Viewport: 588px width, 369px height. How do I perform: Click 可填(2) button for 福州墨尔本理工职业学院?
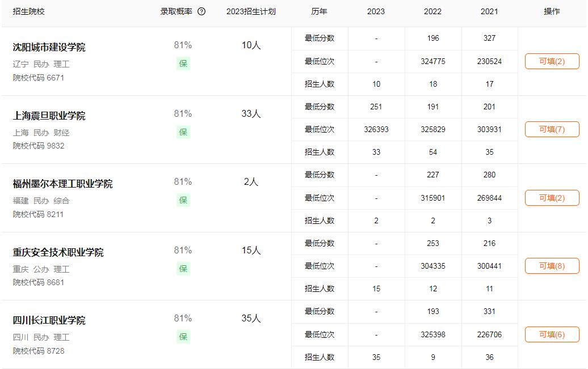[x=552, y=198]
